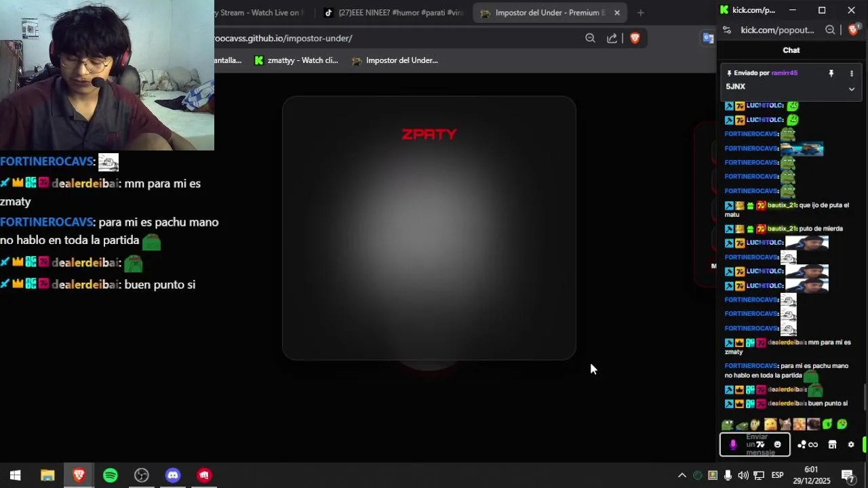868x488 pixels.
Task: Open ESP input language selector
Action: point(778,475)
